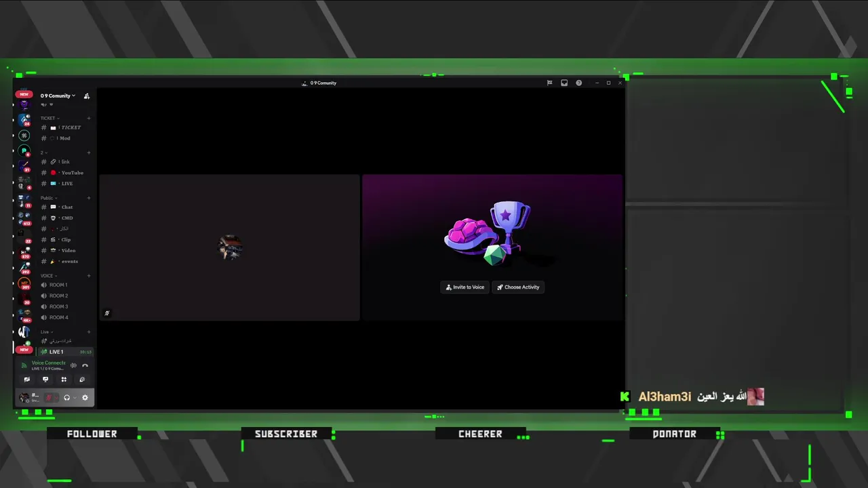The image size is (868, 488).
Task: Select the user avatar tile in the call
Action: click(x=230, y=247)
